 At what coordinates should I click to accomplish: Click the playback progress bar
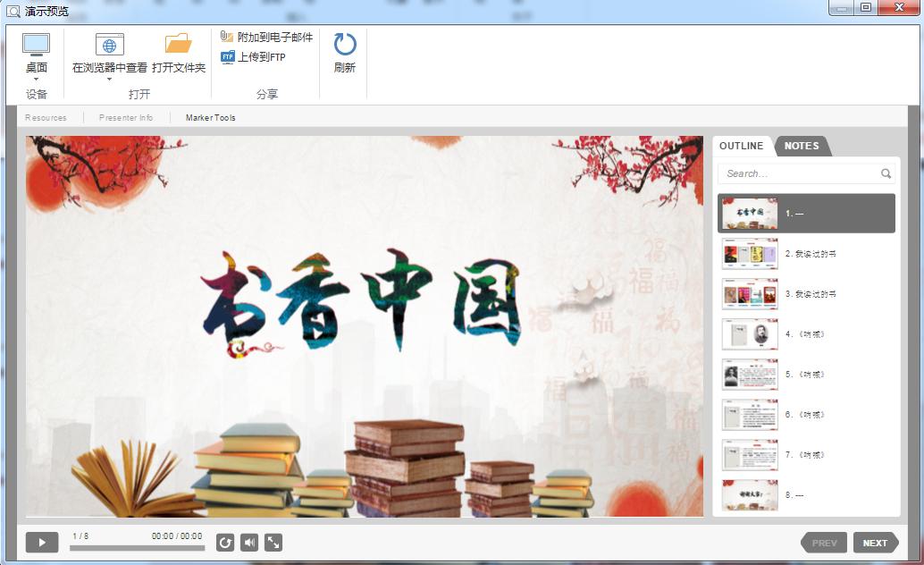pos(137,548)
